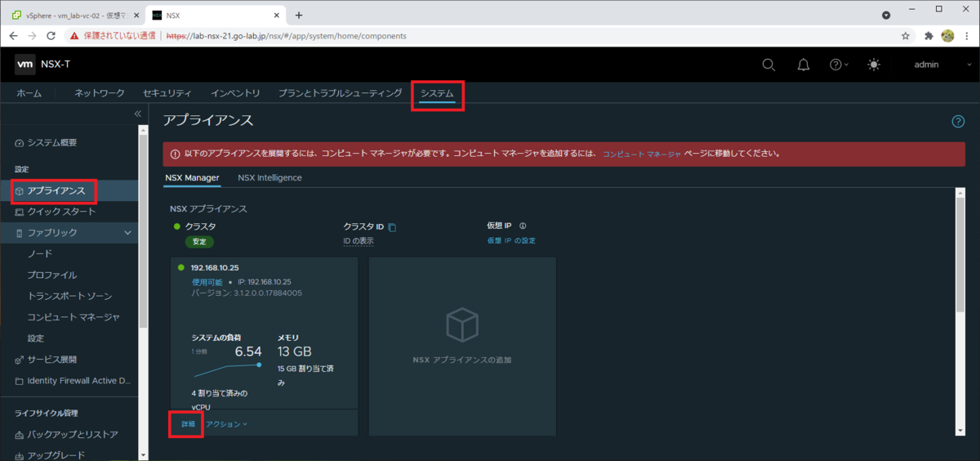Click the コンピュート マネージャ link in banner

[642, 154]
